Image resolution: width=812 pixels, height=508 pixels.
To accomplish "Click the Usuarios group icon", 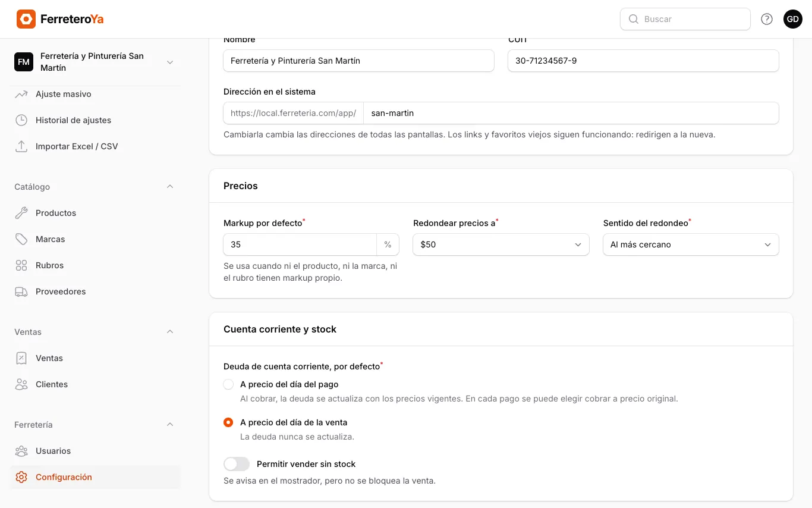I will click(x=21, y=451).
